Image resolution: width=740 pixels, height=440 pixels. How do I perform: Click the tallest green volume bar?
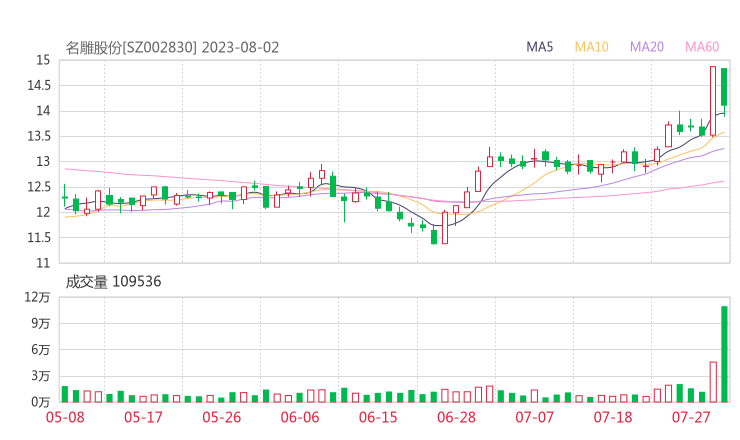pyautogui.click(x=724, y=354)
